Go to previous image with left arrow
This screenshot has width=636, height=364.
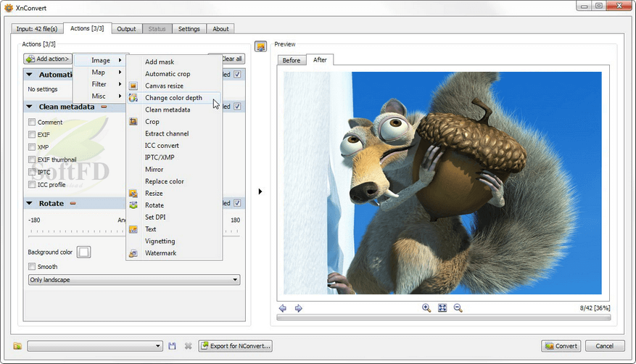(283, 308)
